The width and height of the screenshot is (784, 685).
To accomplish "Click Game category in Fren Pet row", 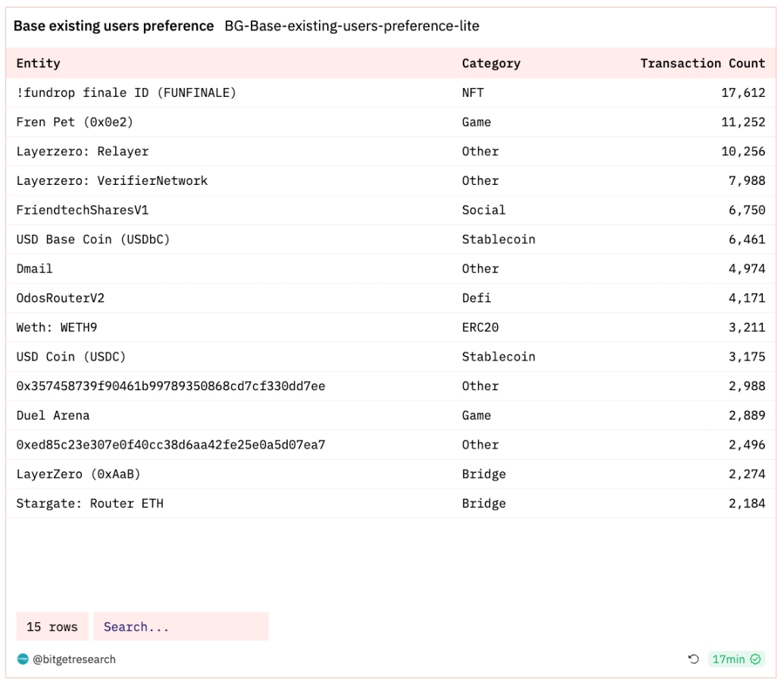I will [476, 122].
